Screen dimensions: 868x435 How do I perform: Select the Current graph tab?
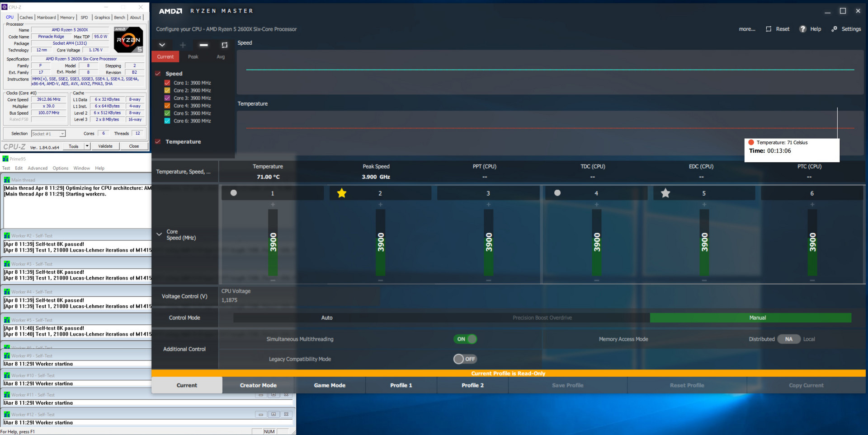[165, 57]
